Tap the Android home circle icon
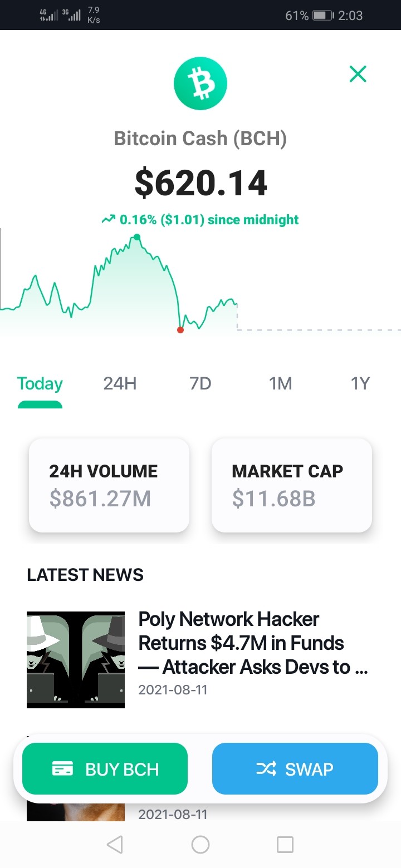The height and width of the screenshot is (868, 401). point(200,845)
